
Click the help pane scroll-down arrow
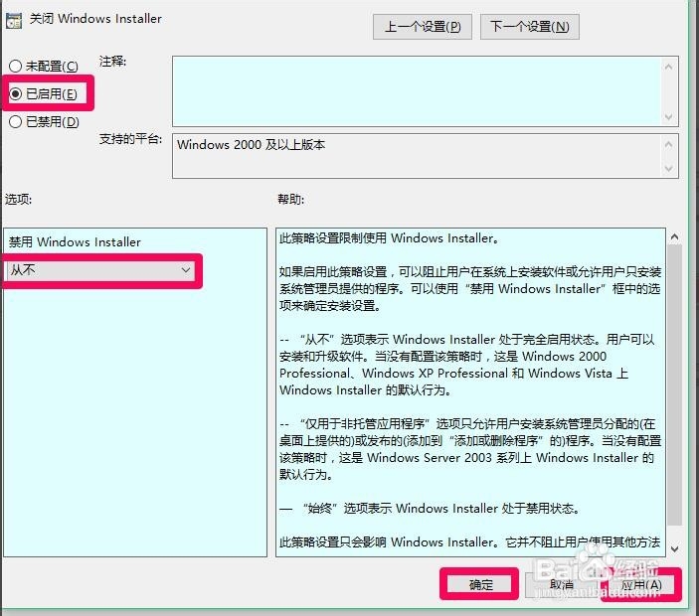pos(675,549)
